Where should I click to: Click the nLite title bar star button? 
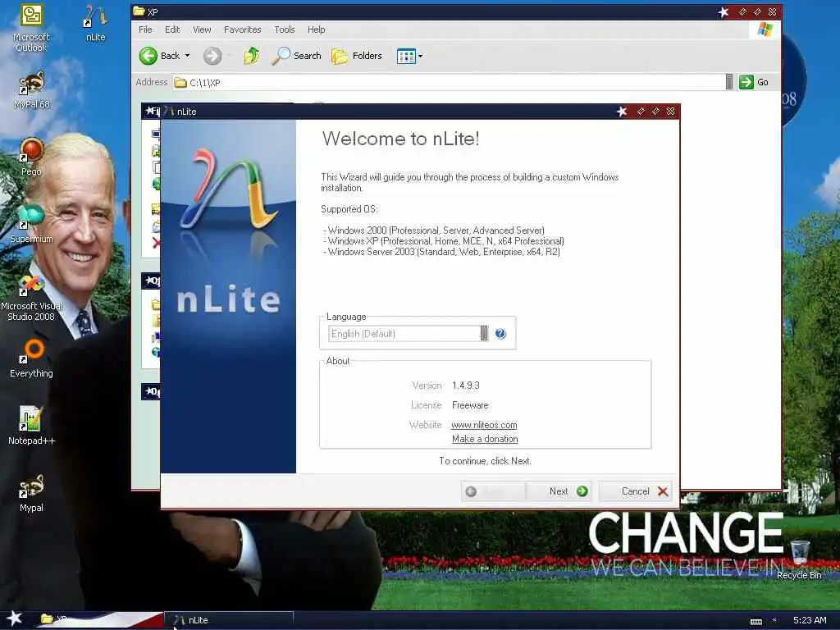coord(622,112)
